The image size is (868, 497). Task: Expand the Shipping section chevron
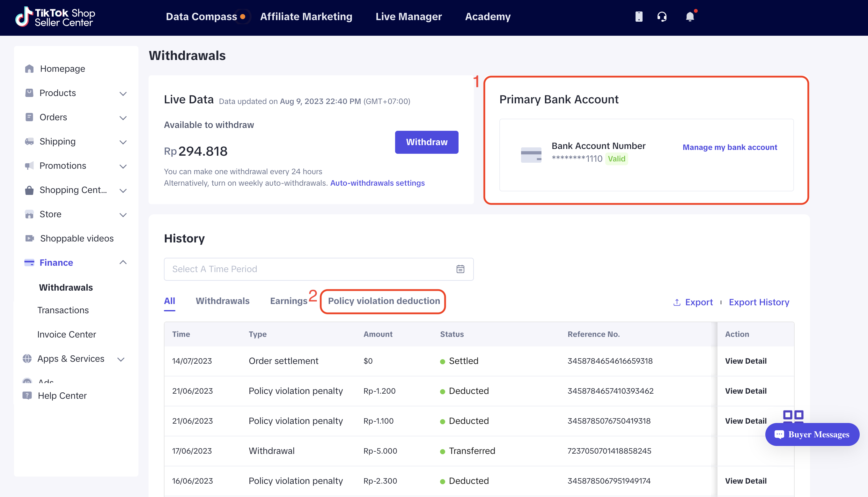click(x=123, y=142)
